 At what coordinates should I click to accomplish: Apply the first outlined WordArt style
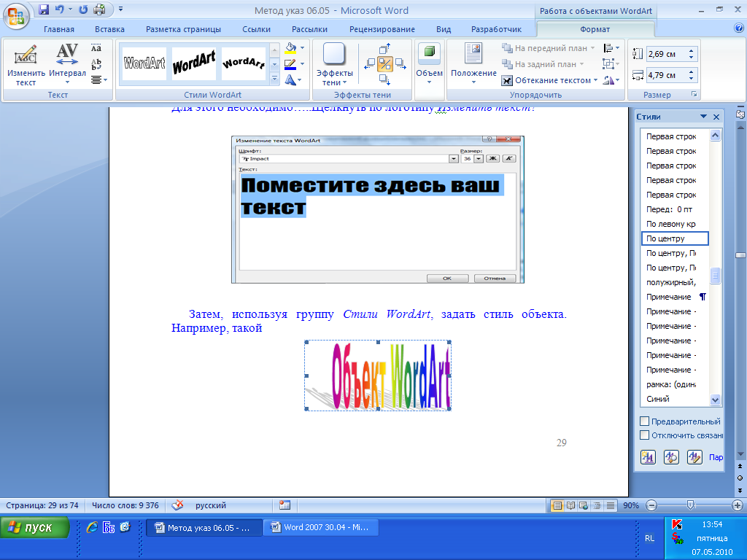[x=144, y=63]
